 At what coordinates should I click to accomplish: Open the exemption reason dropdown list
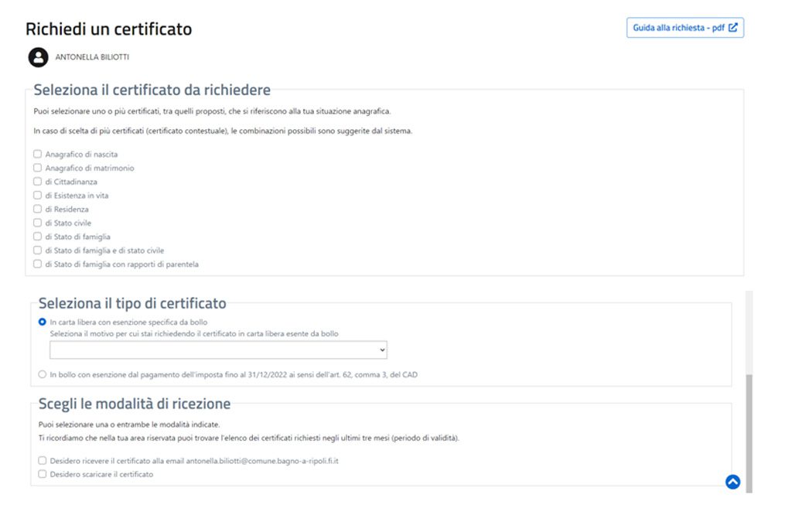(x=218, y=350)
